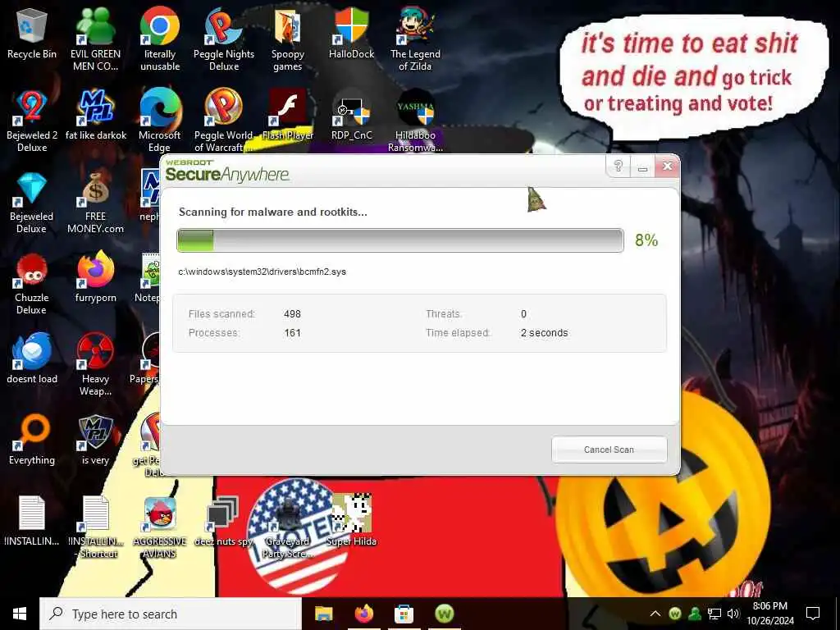
Task: Click the scanned file path bcmfn2.sys
Action: click(262, 272)
